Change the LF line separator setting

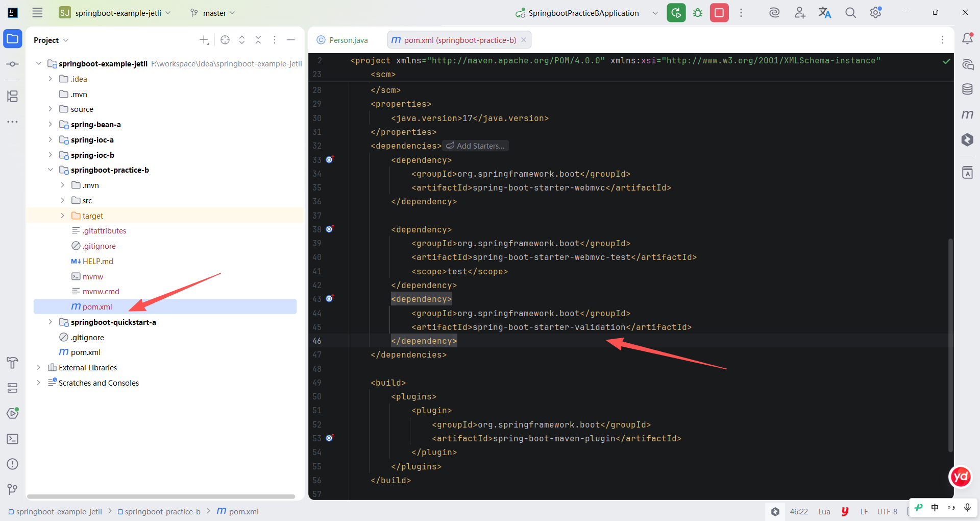864,511
